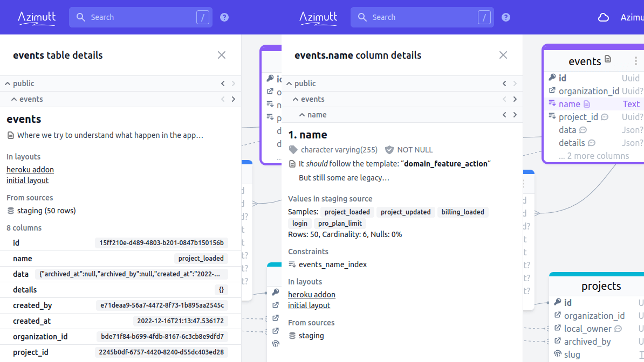Image resolution: width=644 pixels, height=362 pixels.
Task: Click the comment icon beside the details column
Action: [x=592, y=143]
